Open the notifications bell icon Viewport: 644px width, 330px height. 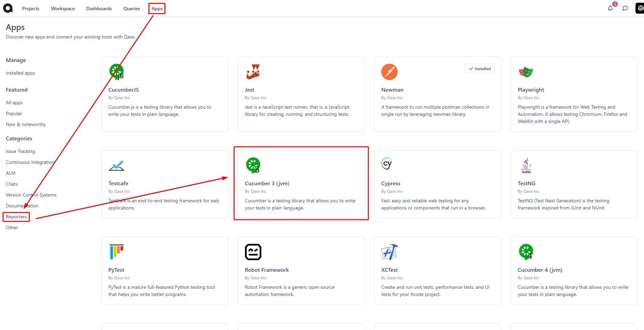(x=610, y=8)
